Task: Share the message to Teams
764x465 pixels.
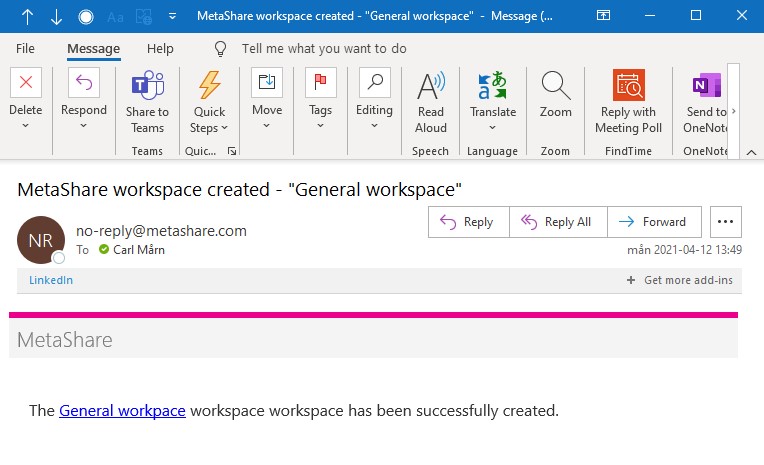Action: point(148,101)
